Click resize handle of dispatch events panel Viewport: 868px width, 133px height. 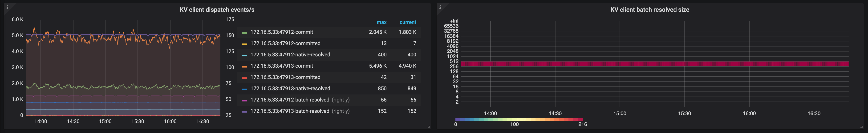tap(429, 127)
